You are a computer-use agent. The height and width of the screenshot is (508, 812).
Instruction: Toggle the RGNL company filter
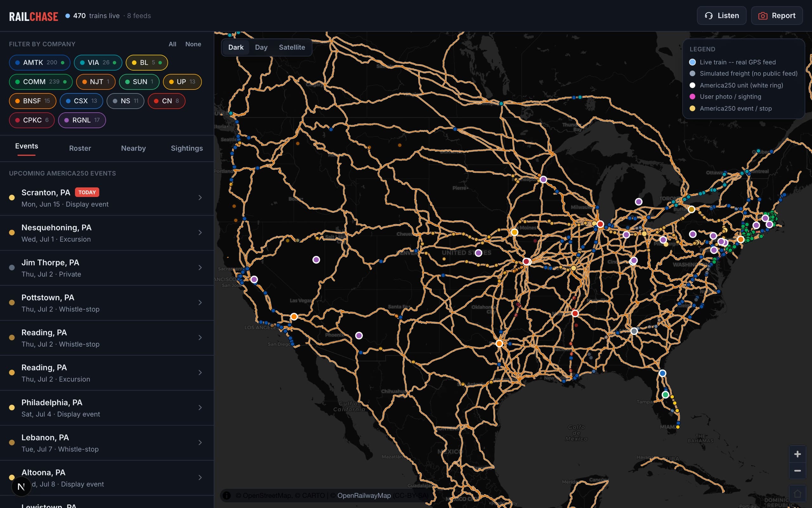(82, 120)
